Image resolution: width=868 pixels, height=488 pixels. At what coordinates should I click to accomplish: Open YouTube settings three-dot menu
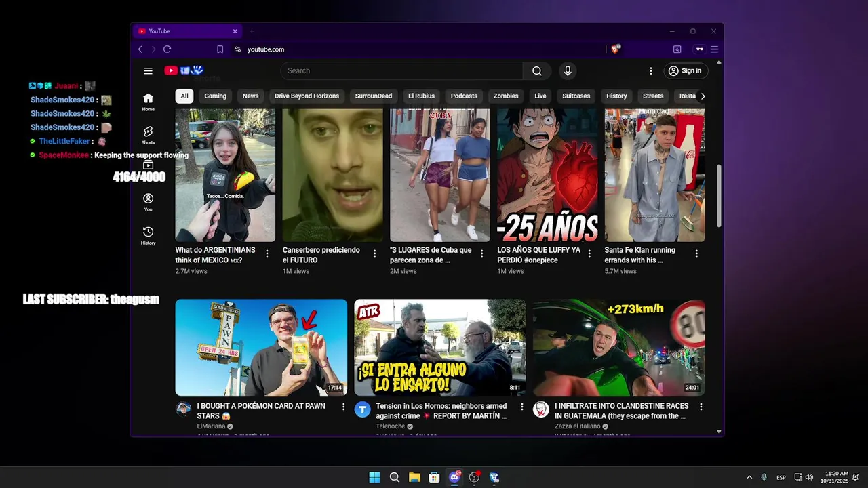click(x=651, y=70)
